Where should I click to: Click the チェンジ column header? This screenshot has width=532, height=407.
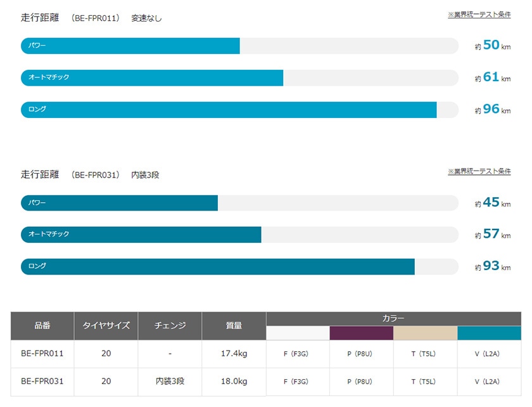pos(170,326)
